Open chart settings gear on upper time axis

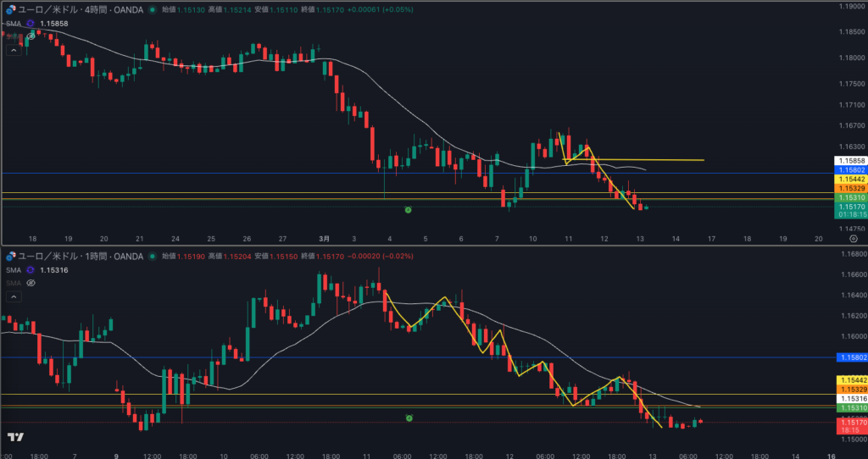point(853,240)
